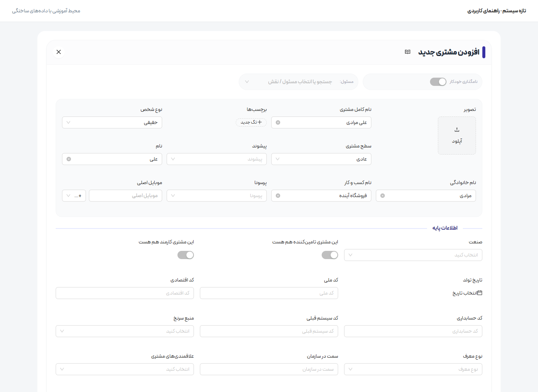Click the نام خانوادگی input

[x=426, y=196]
